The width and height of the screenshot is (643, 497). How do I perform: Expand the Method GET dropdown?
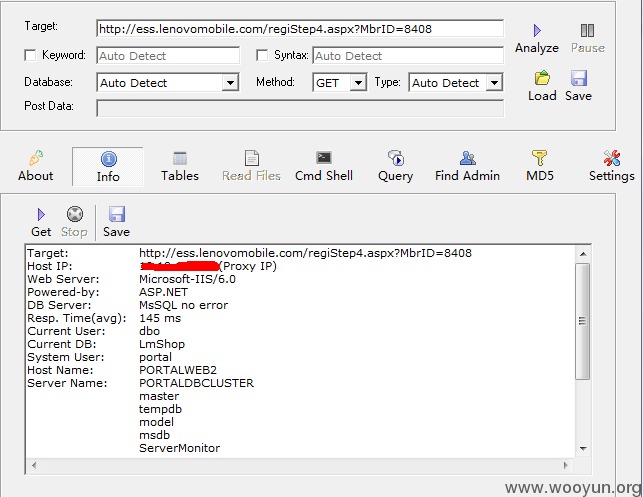click(358, 83)
